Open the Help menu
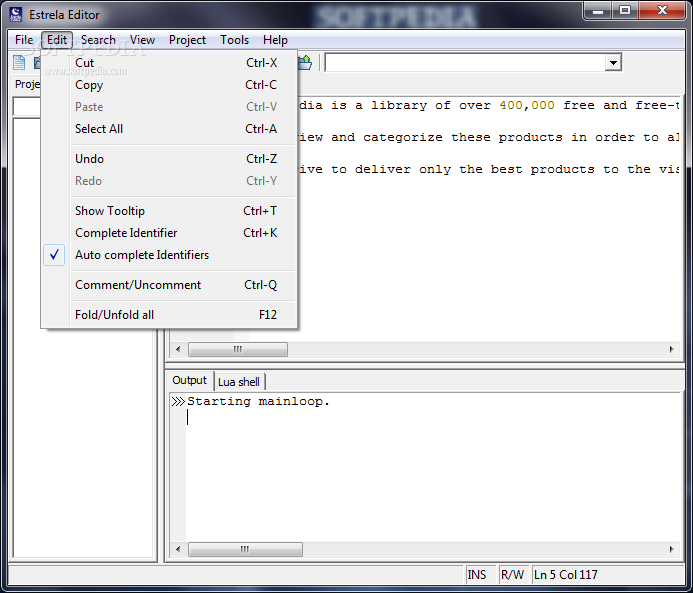 275,40
